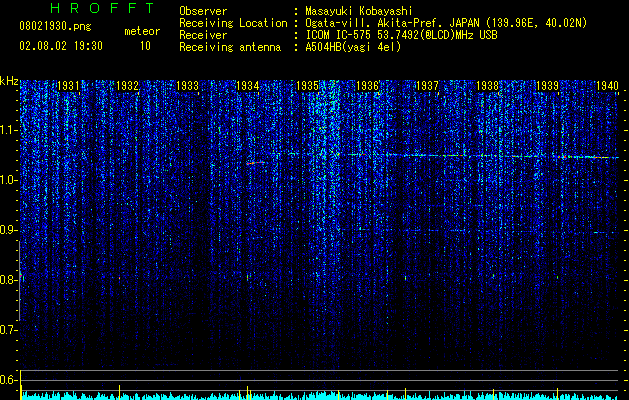Click the Observer field label

click(x=203, y=11)
